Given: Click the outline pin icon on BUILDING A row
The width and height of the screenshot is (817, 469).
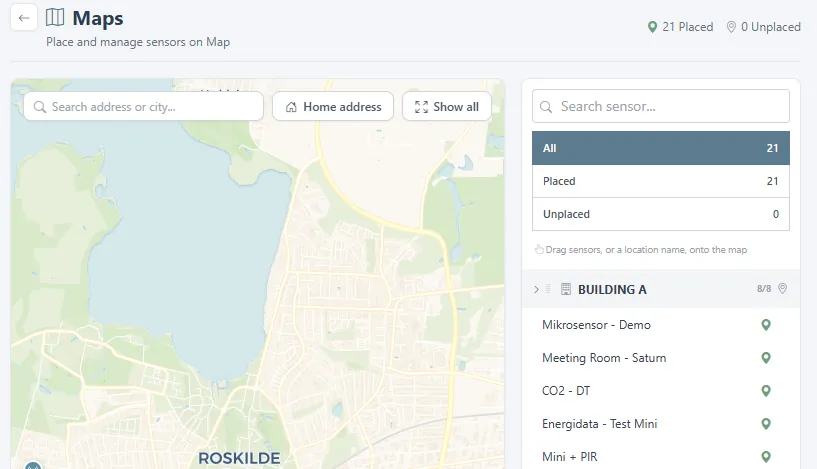Looking at the screenshot, I should tap(782, 289).
